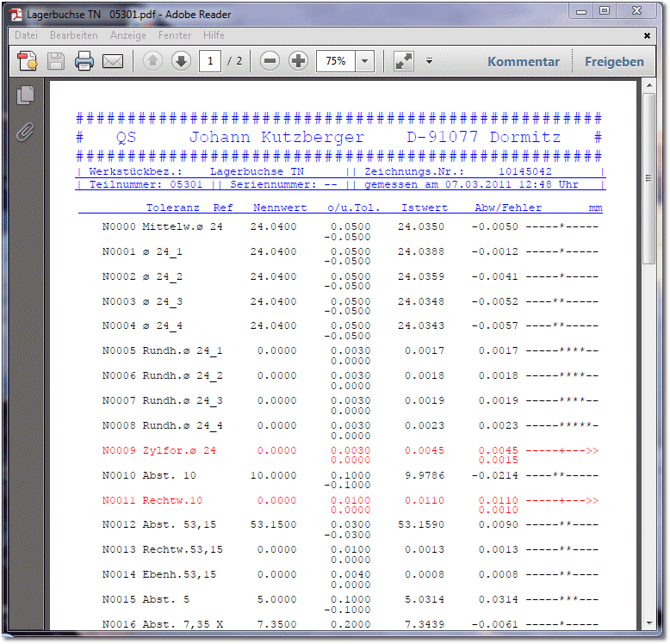Go to next page arrow
Viewport: 670px width, 644px height.
(x=181, y=61)
